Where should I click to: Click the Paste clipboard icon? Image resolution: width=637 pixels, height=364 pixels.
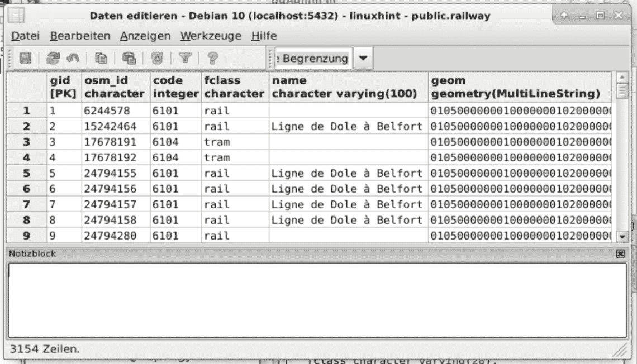coord(129,59)
